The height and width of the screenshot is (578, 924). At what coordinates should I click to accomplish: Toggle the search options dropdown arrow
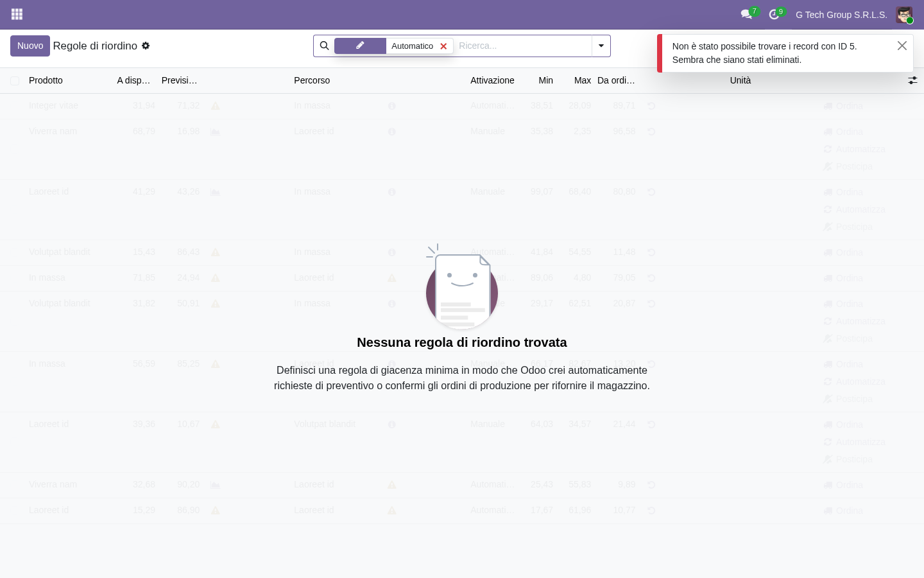tap(601, 46)
